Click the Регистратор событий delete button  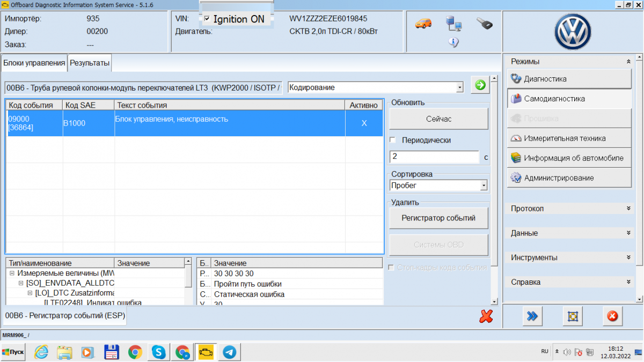(x=438, y=218)
